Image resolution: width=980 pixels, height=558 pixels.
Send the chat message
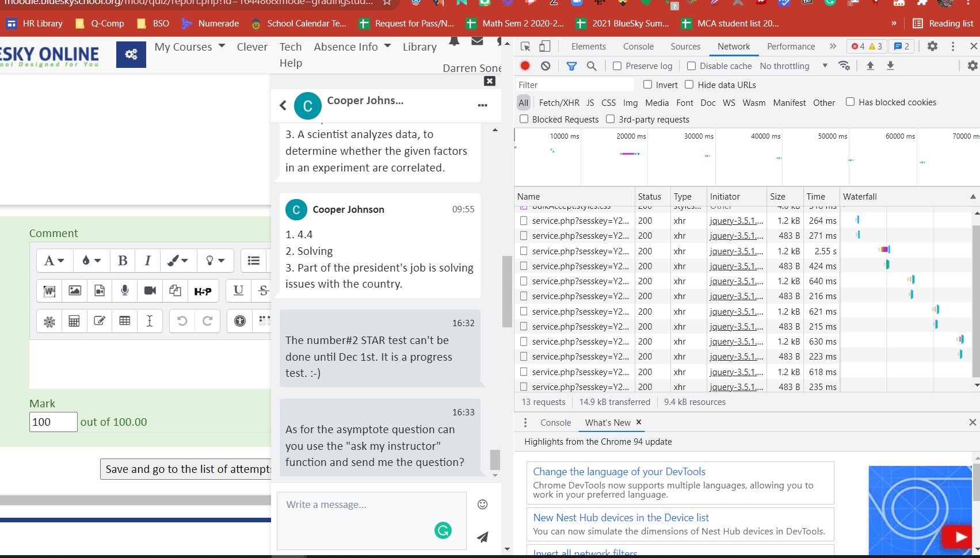(483, 537)
